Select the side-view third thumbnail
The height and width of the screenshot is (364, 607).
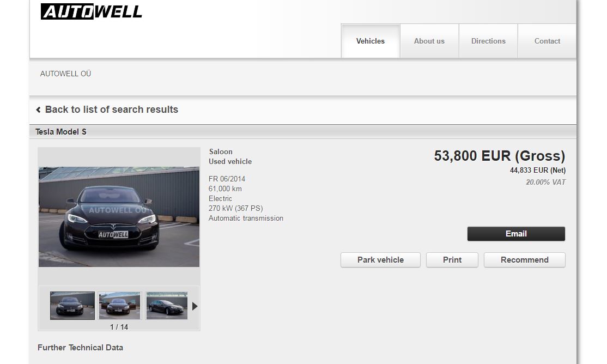coord(167,306)
